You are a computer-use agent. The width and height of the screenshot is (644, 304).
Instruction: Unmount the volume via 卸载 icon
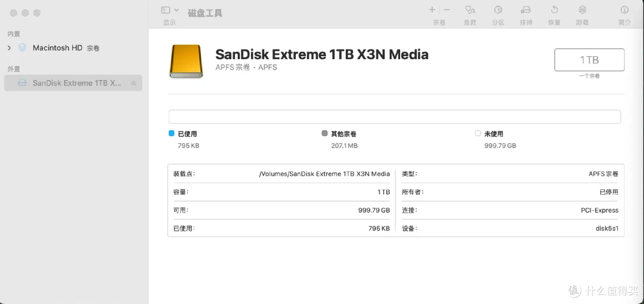click(583, 10)
